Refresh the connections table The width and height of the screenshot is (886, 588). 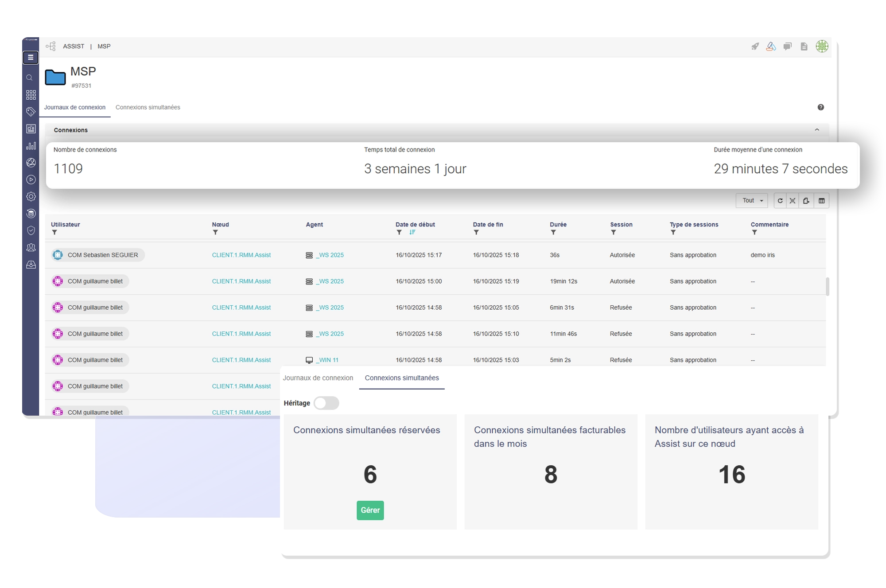click(780, 200)
